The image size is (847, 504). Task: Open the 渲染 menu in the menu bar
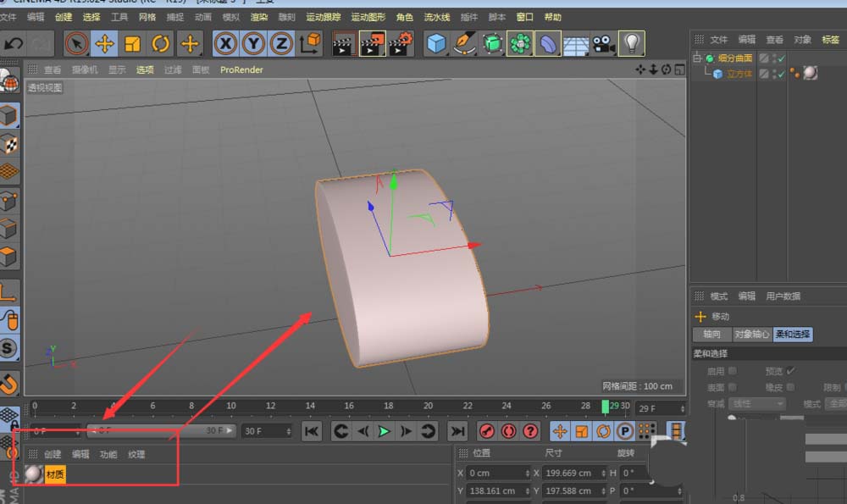coord(260,16)
